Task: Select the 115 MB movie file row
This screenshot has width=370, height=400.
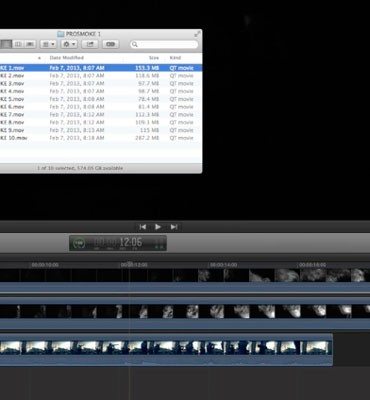Action: [101, 130]
